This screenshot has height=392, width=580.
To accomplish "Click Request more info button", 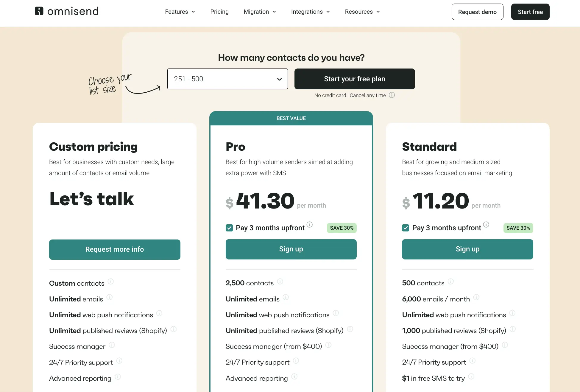I will tap(115, 249).
